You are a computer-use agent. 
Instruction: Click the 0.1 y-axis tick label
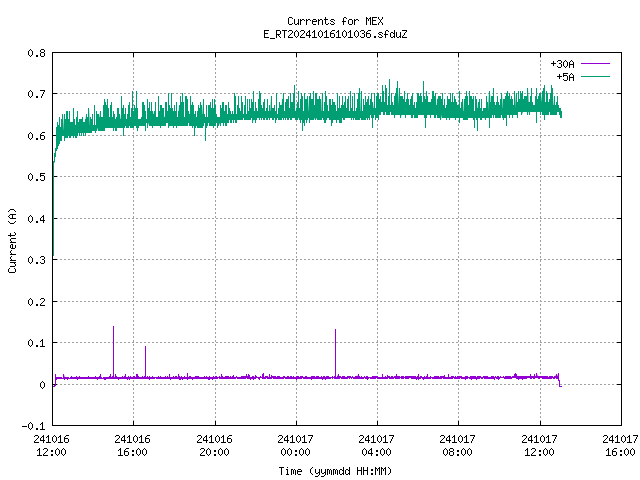click(x=36, y=343)
